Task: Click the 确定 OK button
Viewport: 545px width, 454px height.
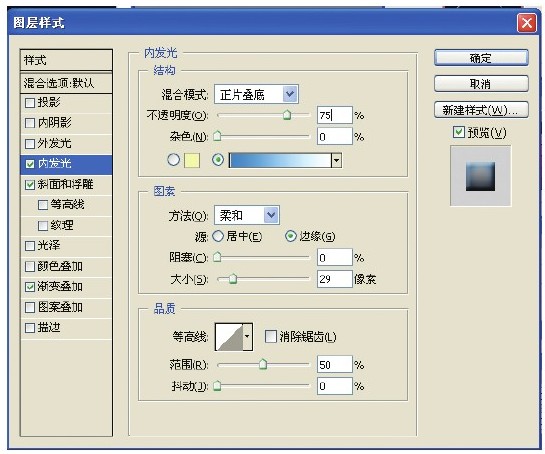Action: [x=481, y=58]
